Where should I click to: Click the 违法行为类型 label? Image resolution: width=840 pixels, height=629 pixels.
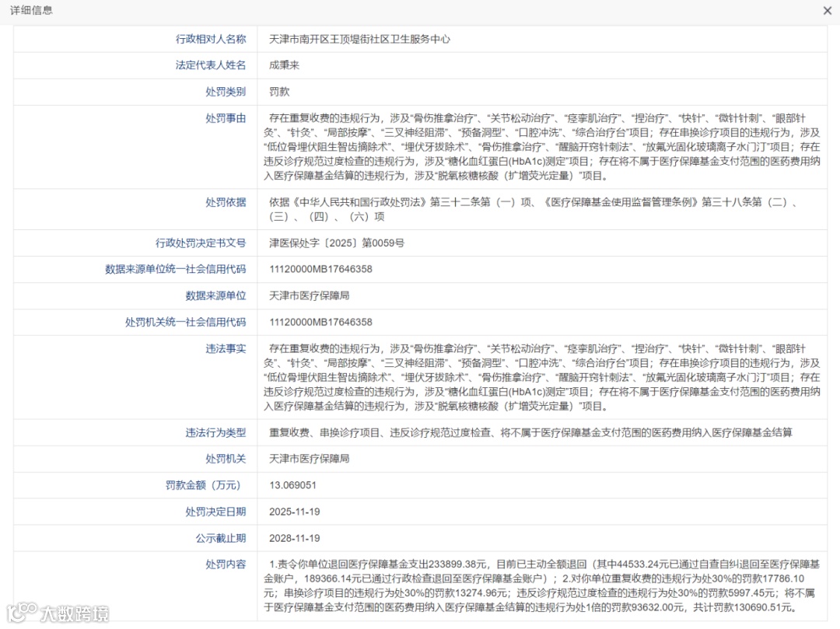point(215,432)
